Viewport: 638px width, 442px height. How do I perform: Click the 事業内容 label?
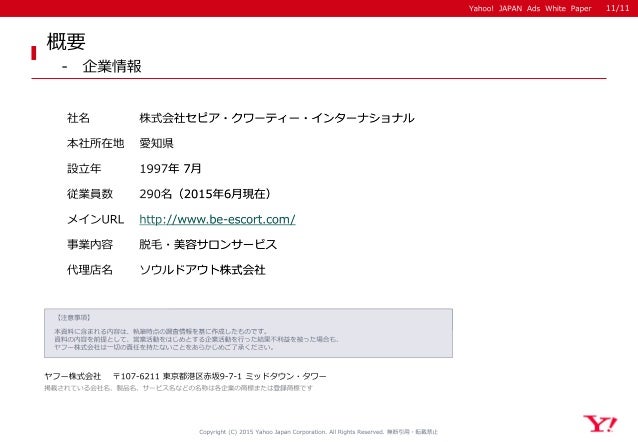tap(90, 245)
